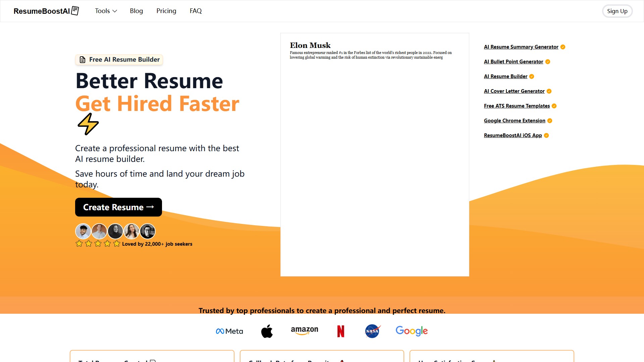Click the Meta company logo

pyautogui.click(x=229, y=331)
